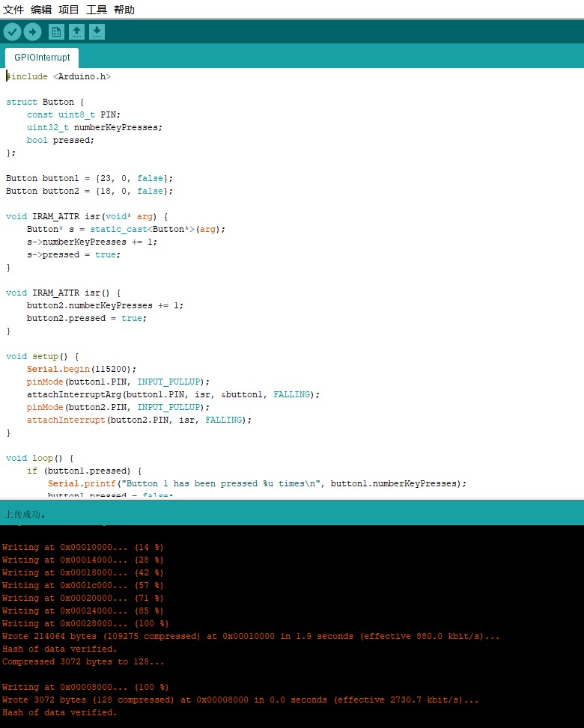Click console line 'Writing at 0x00024000... (85 %)'
Image resolution: width=584 pixels, height=728 pixels.
pyautogui.click(x=82, y=611)
